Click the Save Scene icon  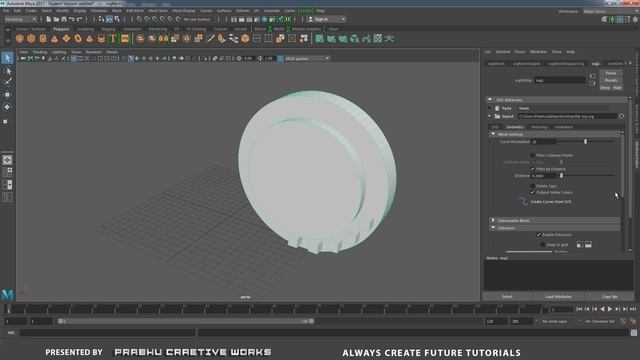(64, 19)
